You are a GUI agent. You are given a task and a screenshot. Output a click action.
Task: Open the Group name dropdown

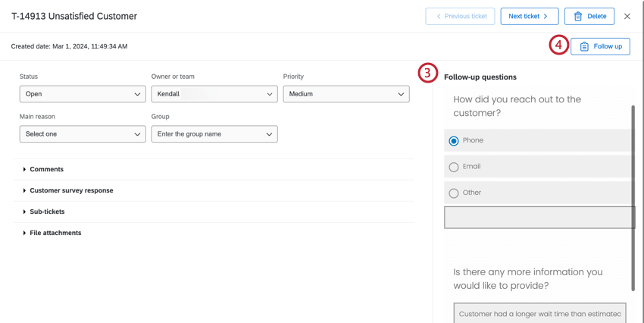point(214,134)
